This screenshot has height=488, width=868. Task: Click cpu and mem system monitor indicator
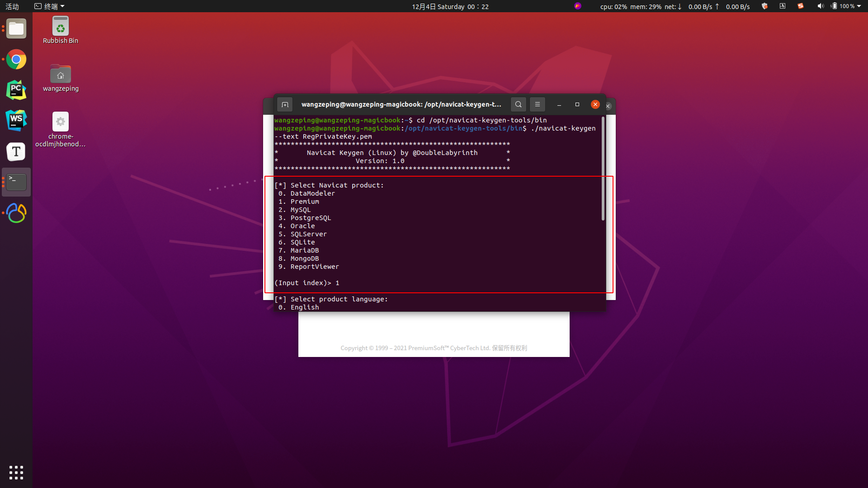631,6
